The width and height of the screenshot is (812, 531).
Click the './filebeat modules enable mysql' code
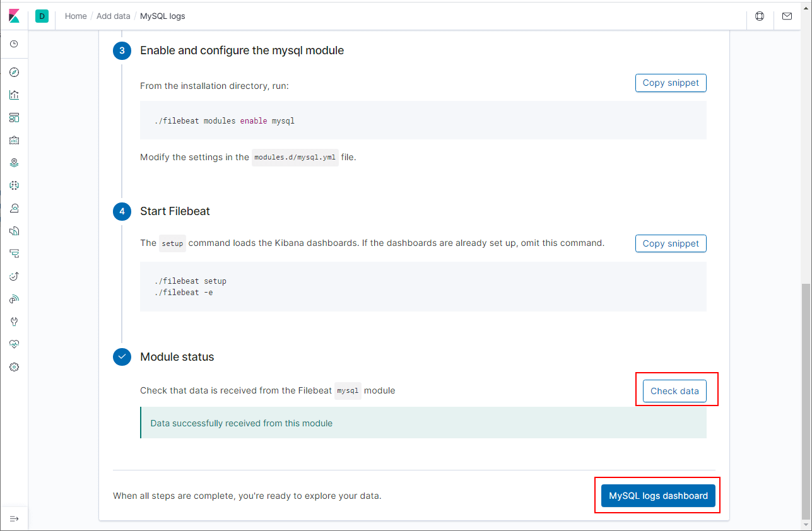click(x=225, y=120)
